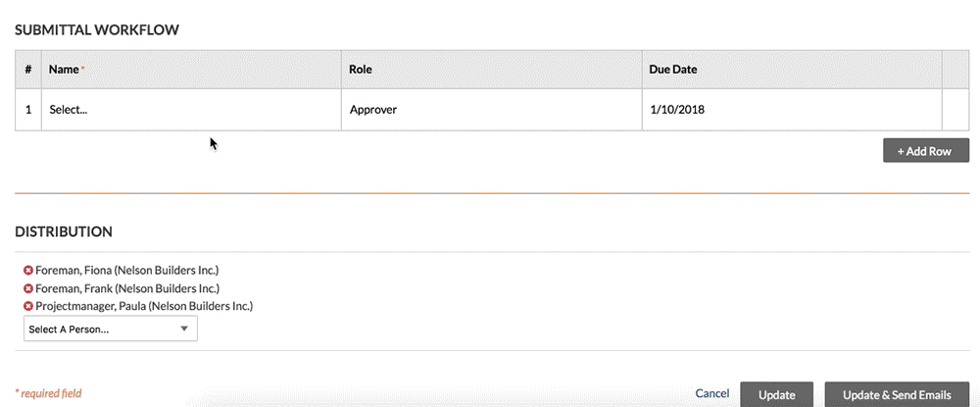Click the Update button
This screenshot has height=407, width=980.
775,394
